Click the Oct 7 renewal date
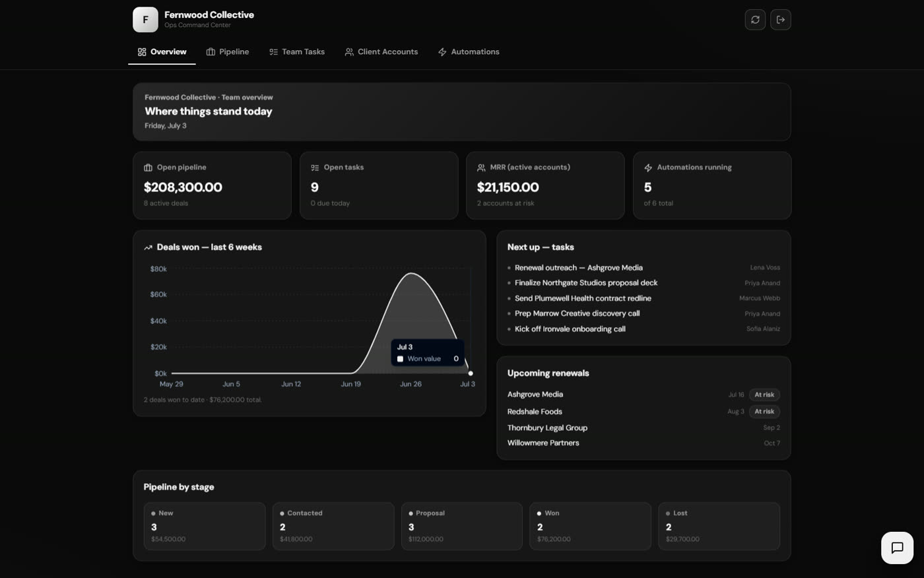 tap(772, 443)
